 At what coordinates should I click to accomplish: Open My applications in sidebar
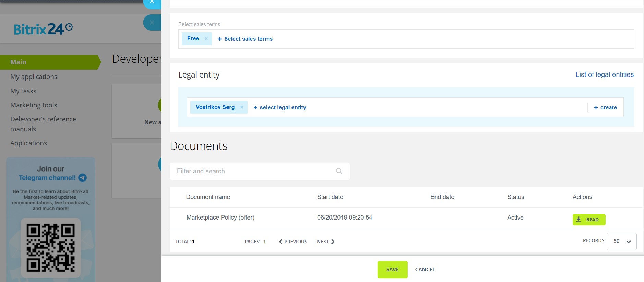point(34,77)
